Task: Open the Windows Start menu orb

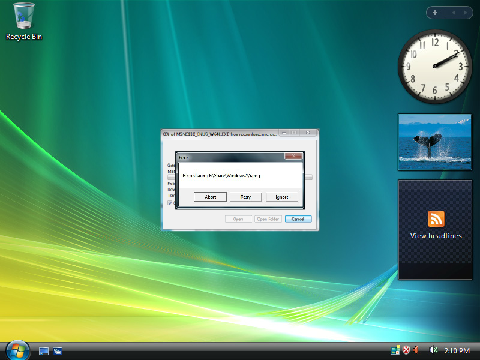Action: pos(18,351)
